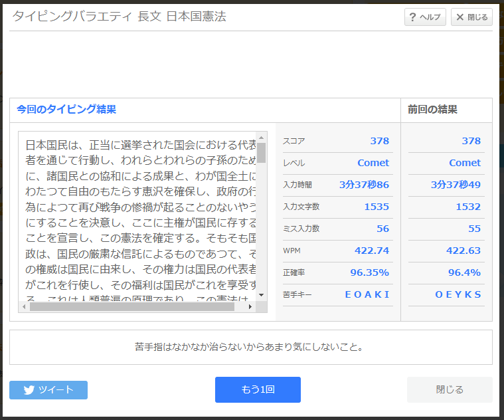Click previous 正確率 value 96.4%
Screen dimensions: 504x420
(x=464, y=272)
